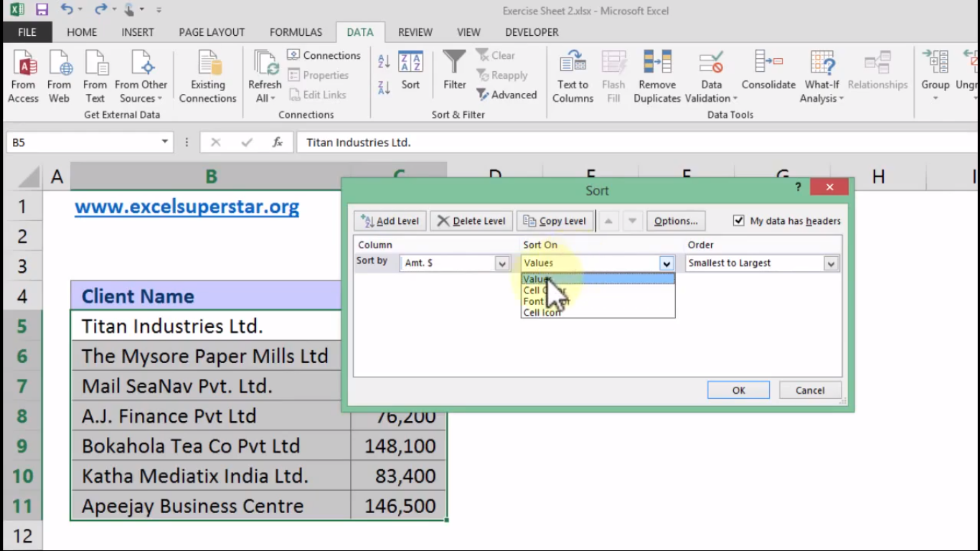980x551 pixels.
Task: Click Delete Level button
Action: (471, 221)
